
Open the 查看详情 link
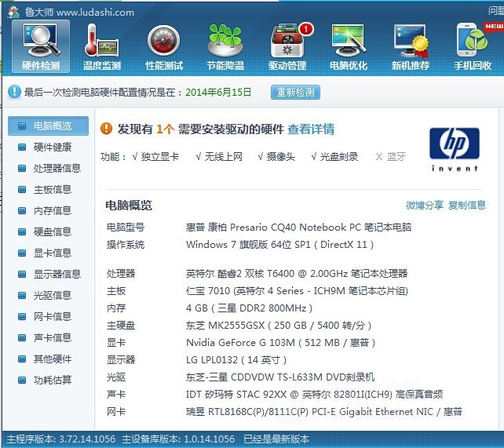[x=311, y=129]
